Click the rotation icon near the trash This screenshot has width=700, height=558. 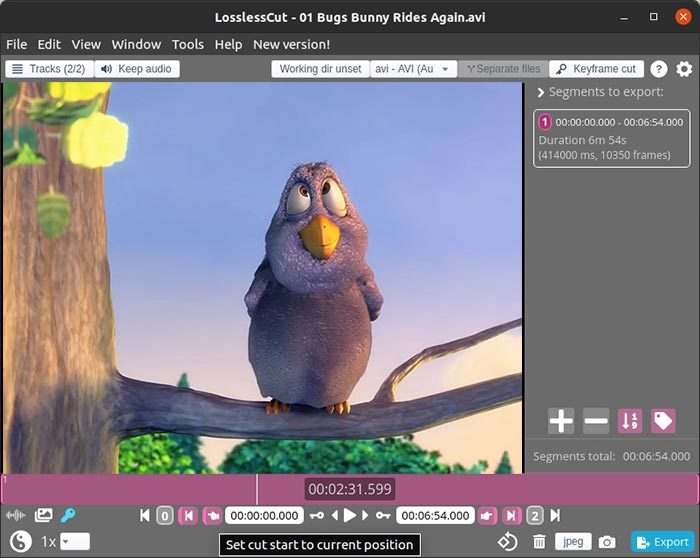pos(507,542)
